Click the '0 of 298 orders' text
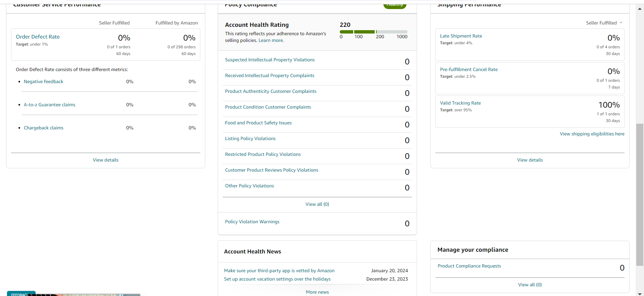This screenshot has width=644, height=296. (x=181, y=47)
